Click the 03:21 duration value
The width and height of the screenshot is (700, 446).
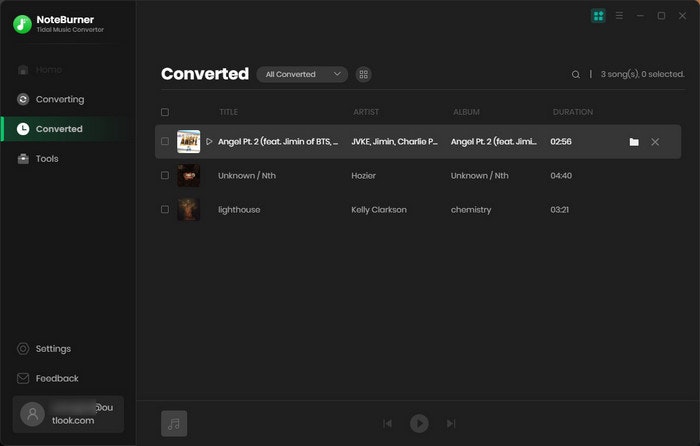(x=559, y=210)
